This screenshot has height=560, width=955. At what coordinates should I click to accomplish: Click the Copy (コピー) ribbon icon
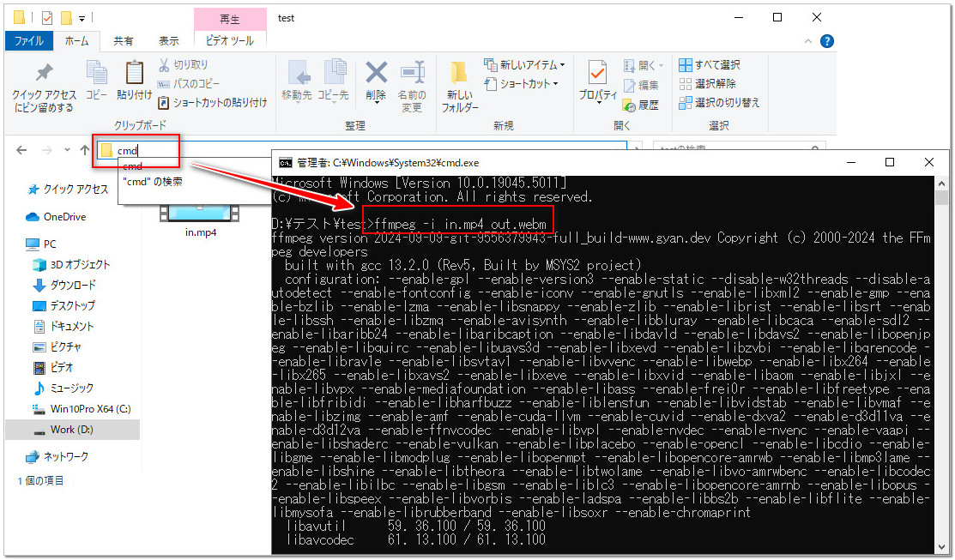click(x=96, y=80)
